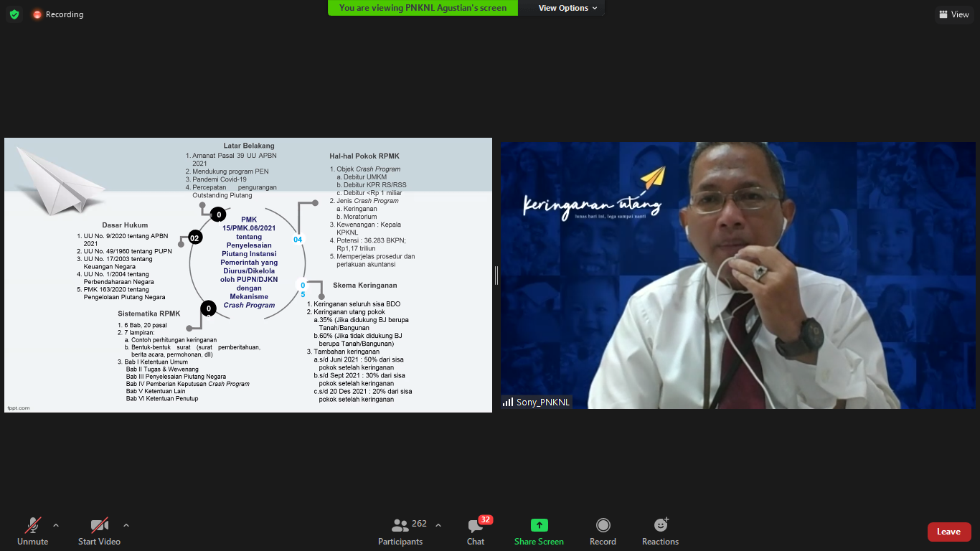This screenshot has height=551, width=980.
Task: Select Sony_PNKNL's video thumbnail
Action: 738,275
